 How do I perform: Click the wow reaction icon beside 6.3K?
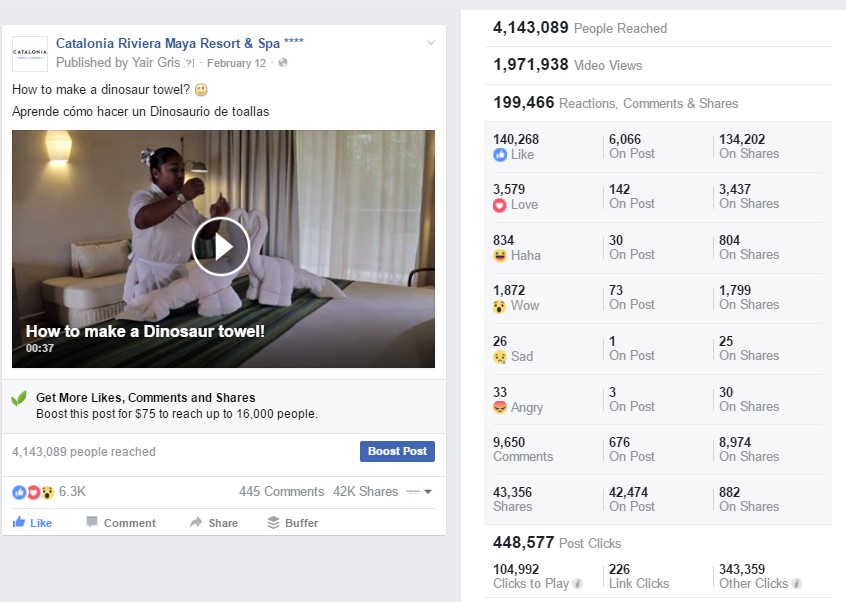coord(47,492)
